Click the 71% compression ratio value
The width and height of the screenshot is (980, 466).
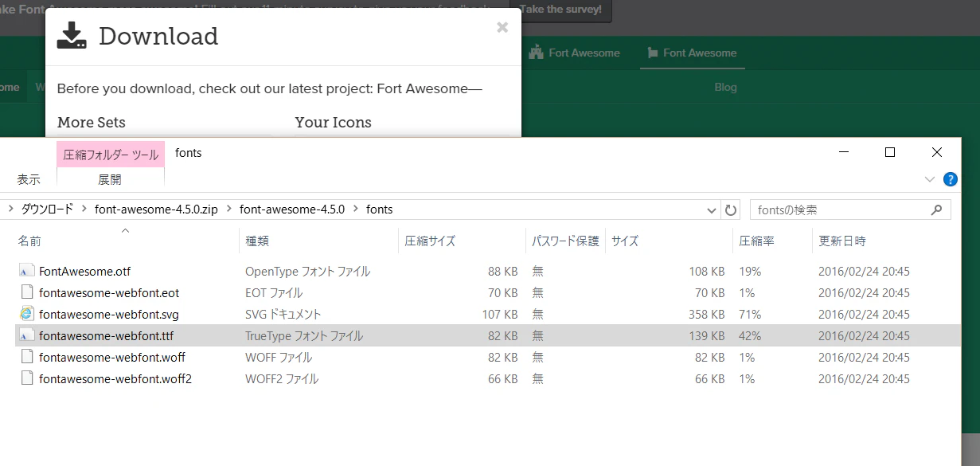(750, 314)
